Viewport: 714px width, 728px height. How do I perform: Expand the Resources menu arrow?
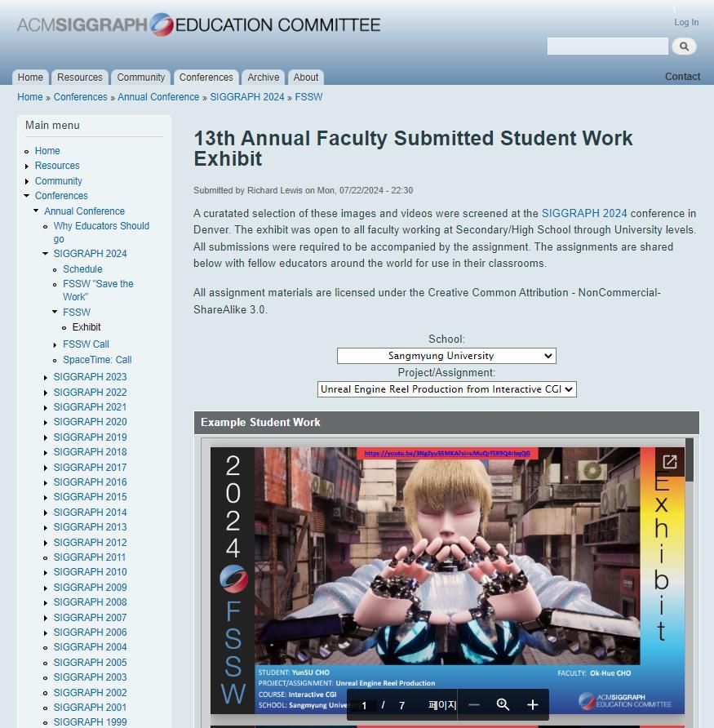click(27, 166)
